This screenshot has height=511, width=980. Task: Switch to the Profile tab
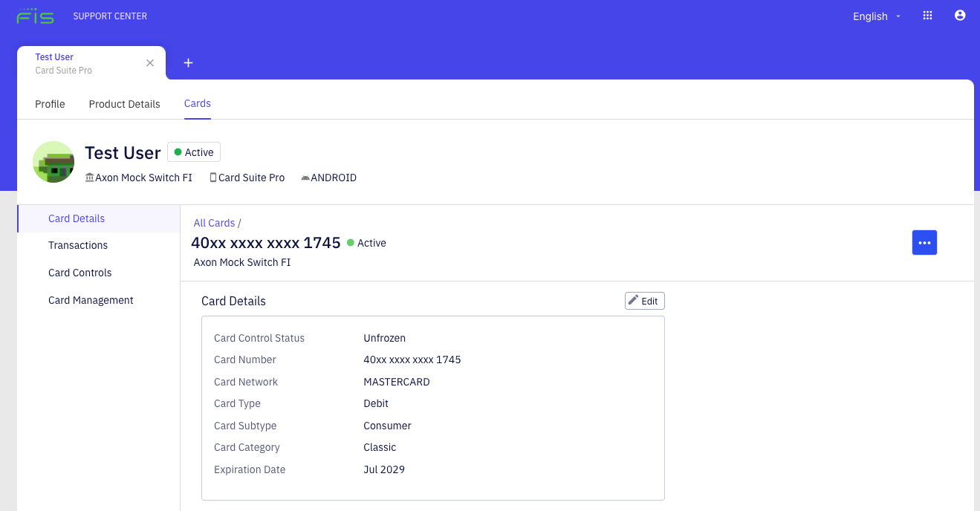[49, 104]
